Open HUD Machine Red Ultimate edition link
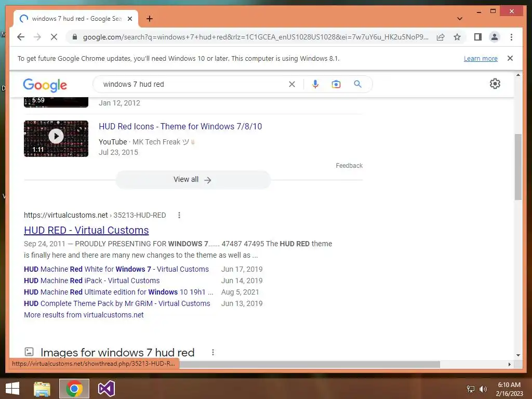This screenshot has width=532, height=399. coord(118,292)
